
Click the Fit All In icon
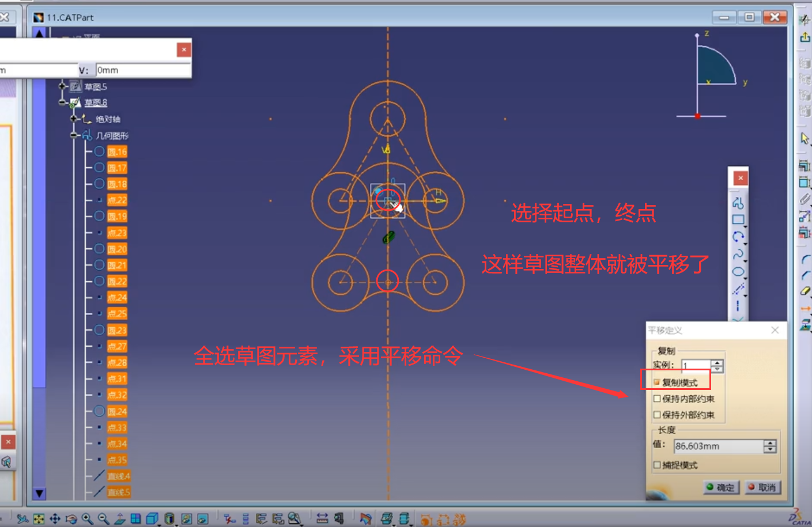click(x=39, y=519)
